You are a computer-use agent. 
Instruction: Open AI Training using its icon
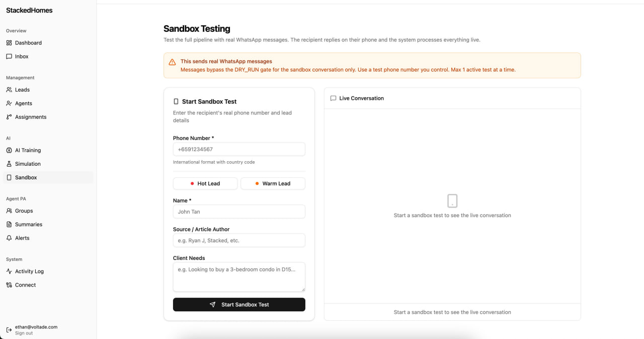(x=9, y=150)
